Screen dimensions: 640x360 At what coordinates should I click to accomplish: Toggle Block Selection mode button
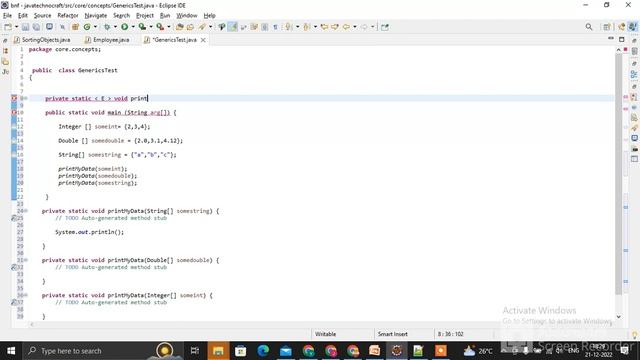pyautogui.click(x=264, y=27)
